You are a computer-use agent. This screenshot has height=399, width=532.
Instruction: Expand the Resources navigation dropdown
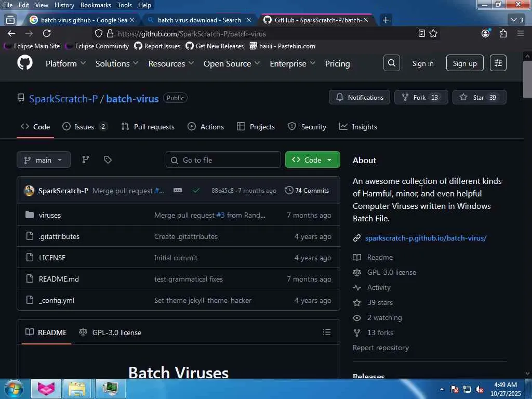(171, 63)
